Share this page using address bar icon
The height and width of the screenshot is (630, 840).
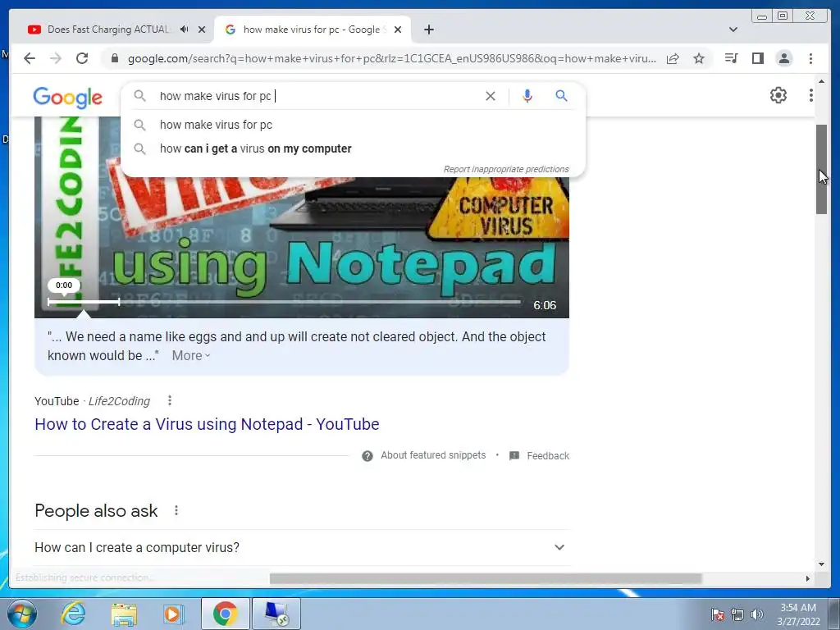pos(673,58)
